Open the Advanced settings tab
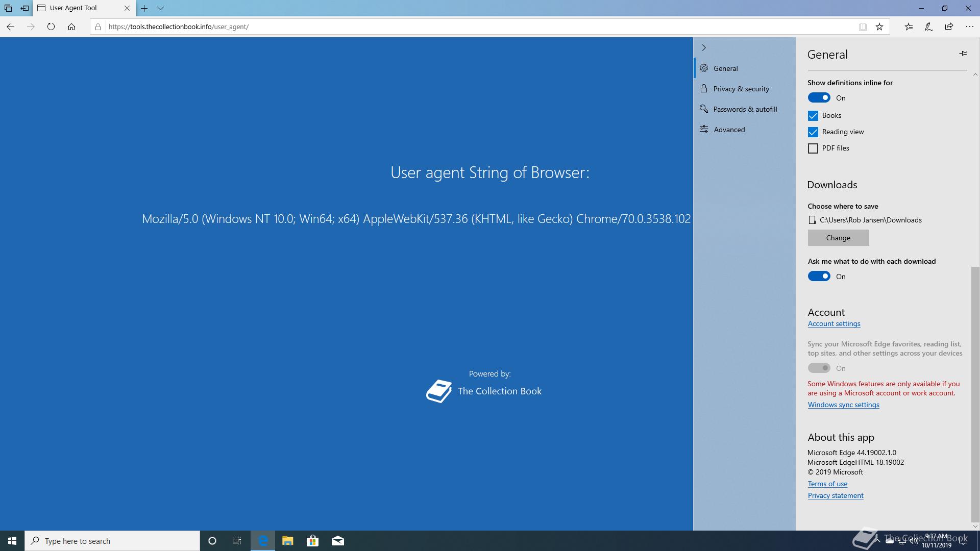This screenshot has height=551, width=980. coord(729,130)
